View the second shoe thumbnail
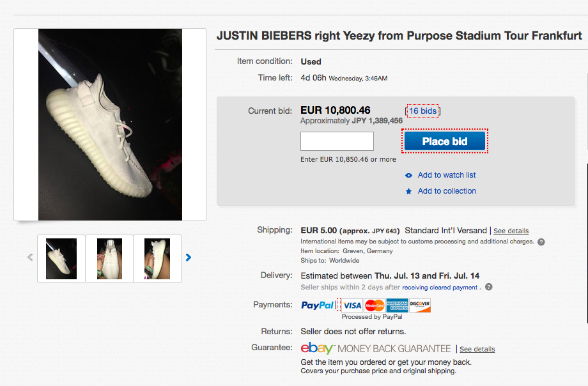Screen dimensions: 588x386 [109, 259]
